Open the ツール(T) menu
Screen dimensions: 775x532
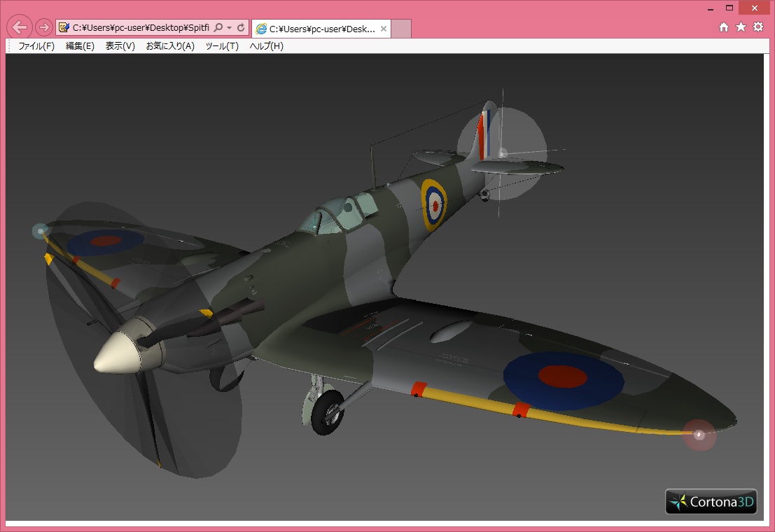[222, 46]
